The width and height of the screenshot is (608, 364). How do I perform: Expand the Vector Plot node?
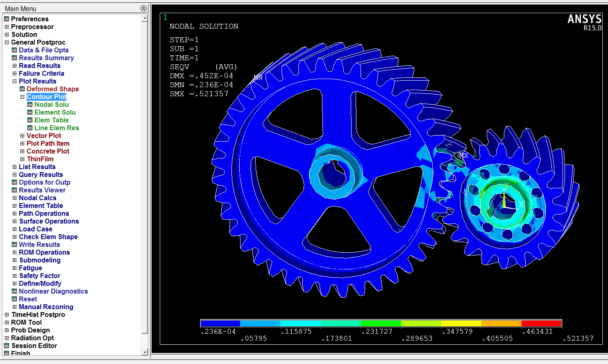pos(22,136)
